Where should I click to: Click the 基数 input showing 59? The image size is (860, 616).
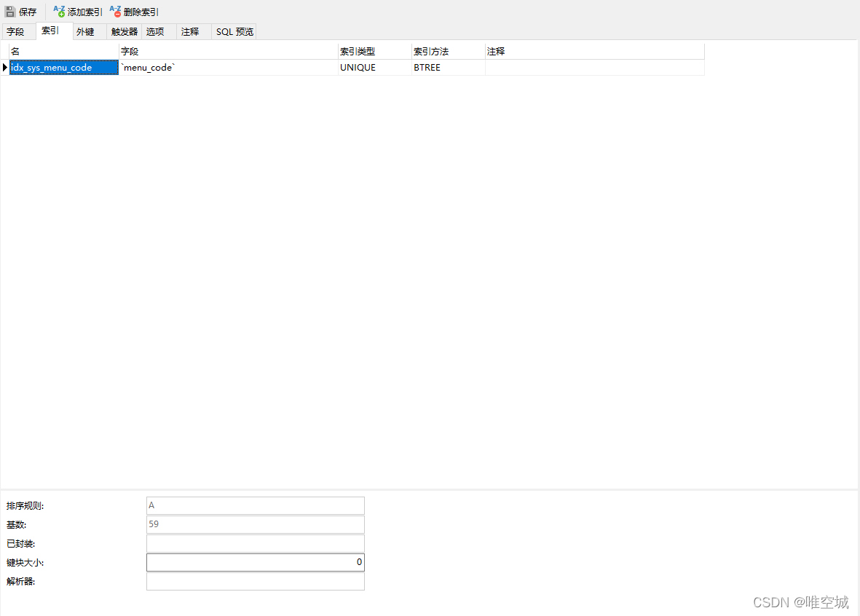tap(255, 524)
